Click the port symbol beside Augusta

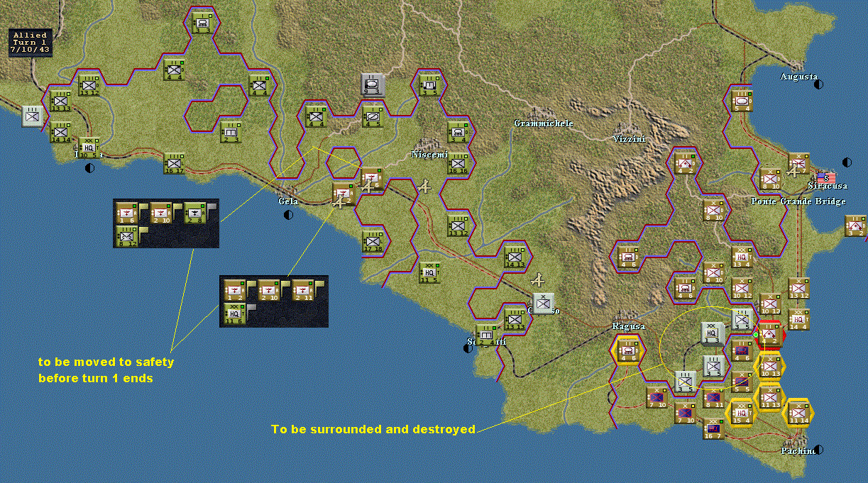(819, 84)
